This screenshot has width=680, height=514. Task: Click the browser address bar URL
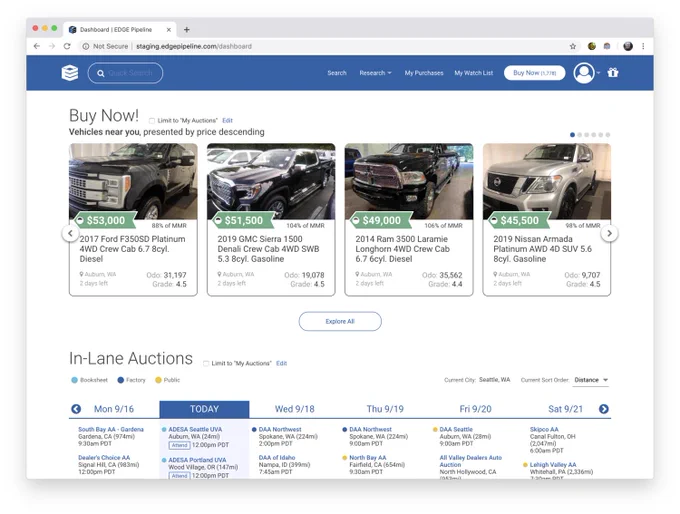(x=194, y=46)
